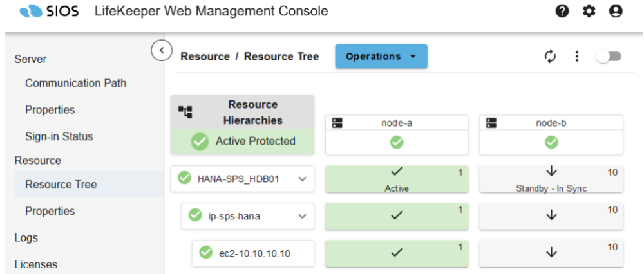Open the user account icon
This screenshot has width=644, height=274.
616,12
